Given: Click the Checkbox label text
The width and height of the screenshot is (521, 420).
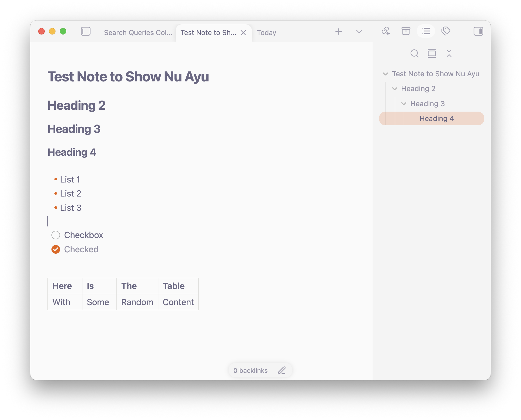Looking at the screenshot, I should pyautogui.click(x=84, y=235).
